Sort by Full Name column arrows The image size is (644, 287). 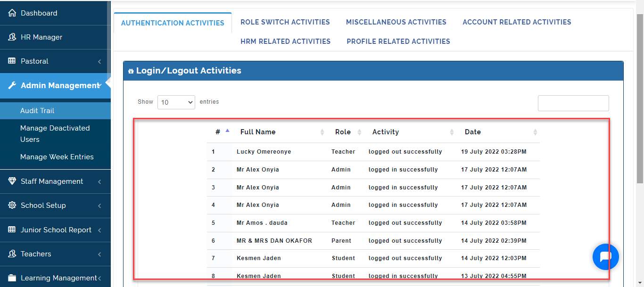(322, 132)
